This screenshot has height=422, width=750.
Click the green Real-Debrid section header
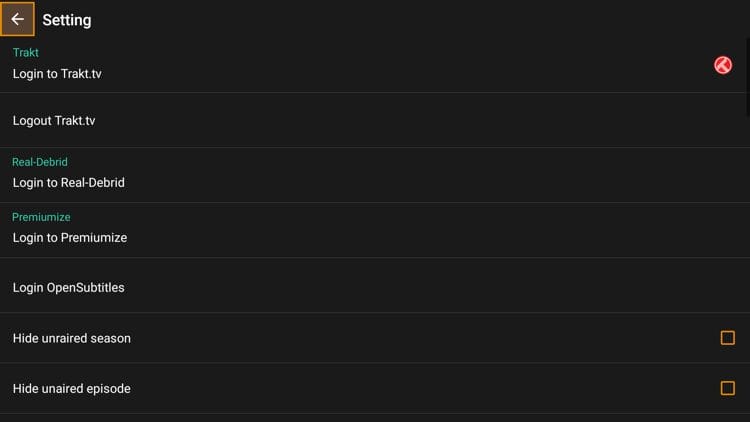(40, 162)
